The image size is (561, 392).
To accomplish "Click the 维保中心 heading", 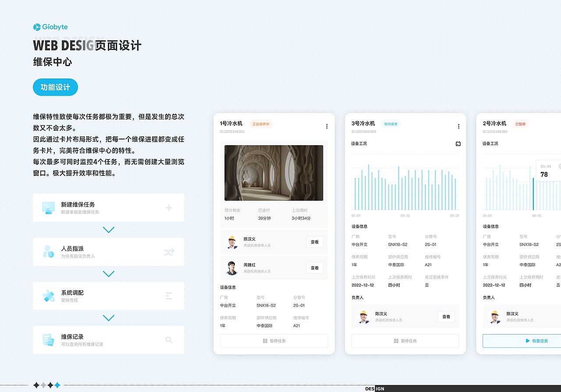I will [x=52, y=62].
